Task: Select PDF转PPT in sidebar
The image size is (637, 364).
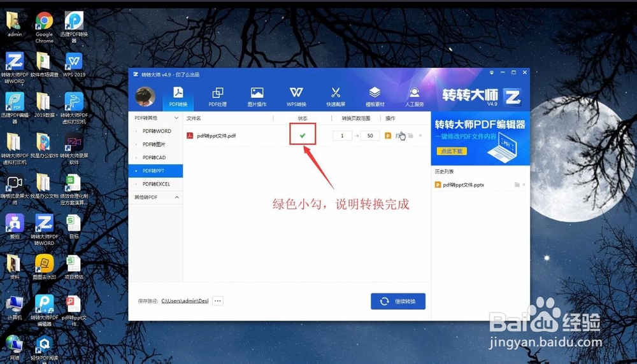Action: (155, 171)
